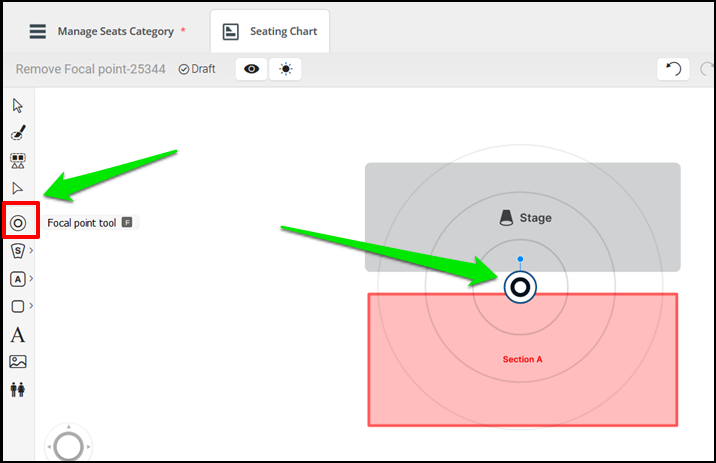
Task: Expand the shape tool options chevron
Action: coord(31,305)
